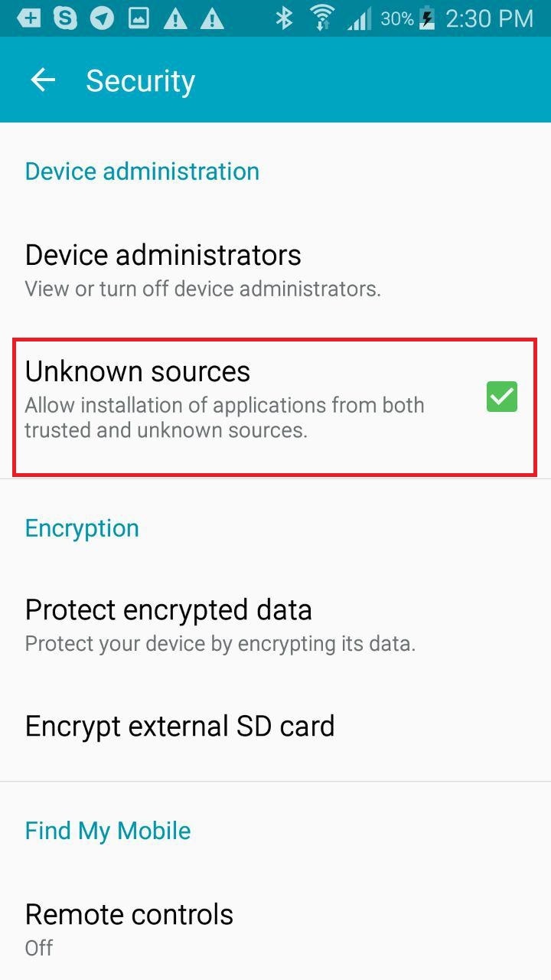
Task: Tap the cellular signal strength icon
Action: coord(360,19)
